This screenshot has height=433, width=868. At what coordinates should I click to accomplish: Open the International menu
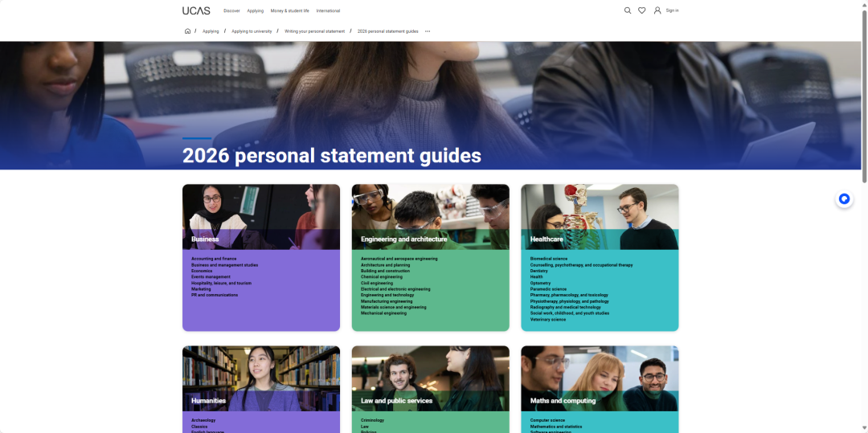click(x=328, y=10)
